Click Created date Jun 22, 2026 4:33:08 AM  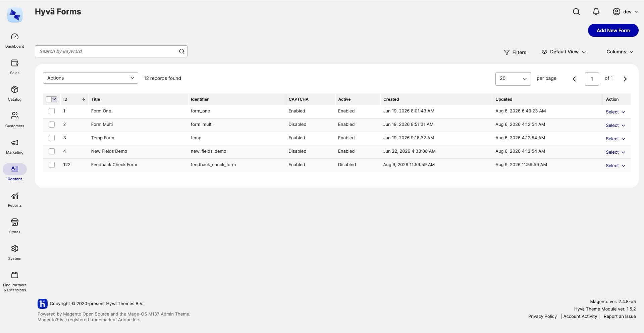click(409, 151)
